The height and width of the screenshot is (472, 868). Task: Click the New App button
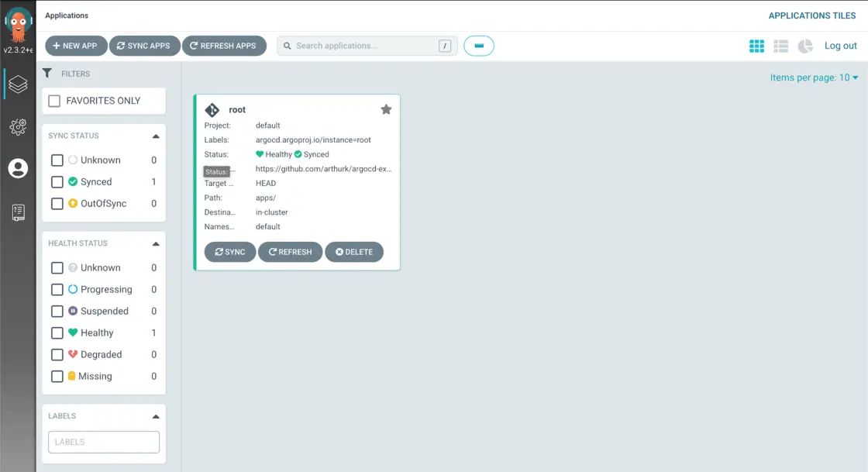coord(76,46)
